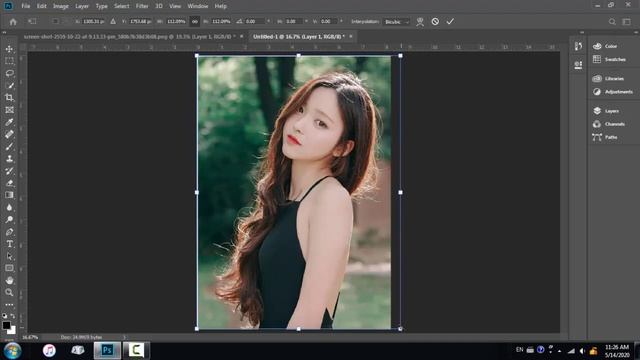Close the Untitled-1 document tab
Image resolution: width=640 pixels, height=360 pixels.
pos(351,37)
